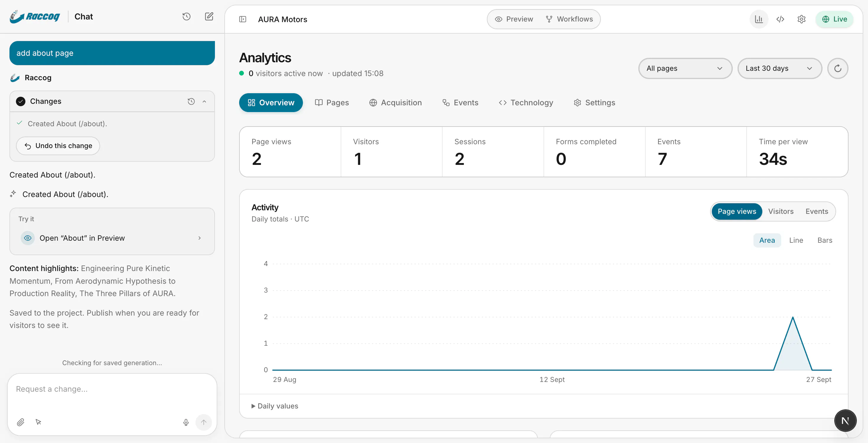Click the round N badge icon
Screen dimensions: 868x443
845,421
